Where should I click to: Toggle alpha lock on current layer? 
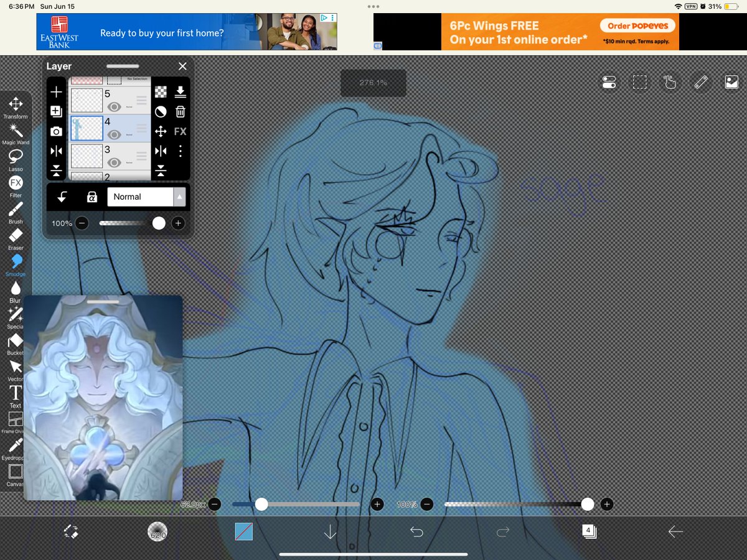tap(92, 197)
